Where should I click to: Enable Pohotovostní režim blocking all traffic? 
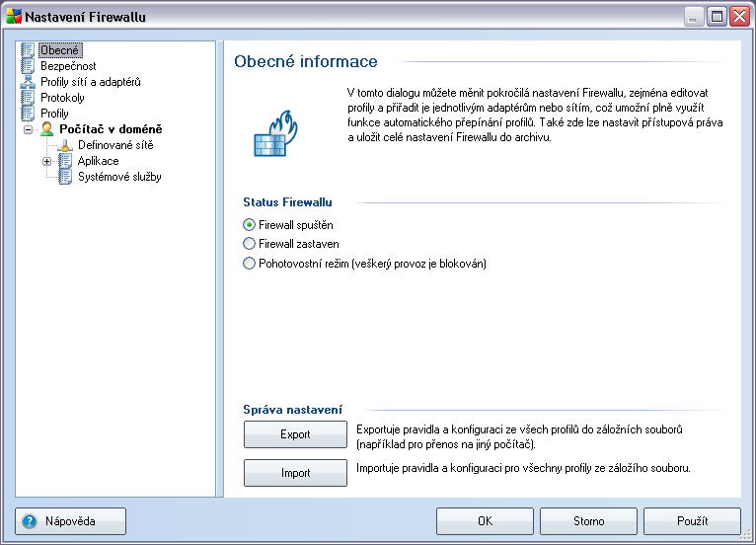click(249, 264)
